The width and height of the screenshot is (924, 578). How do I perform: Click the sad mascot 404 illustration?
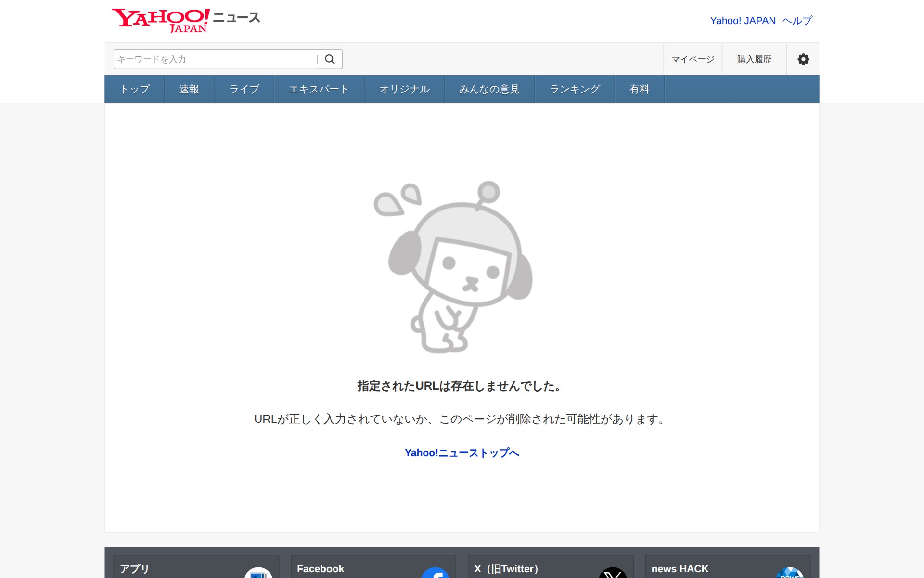454,266
